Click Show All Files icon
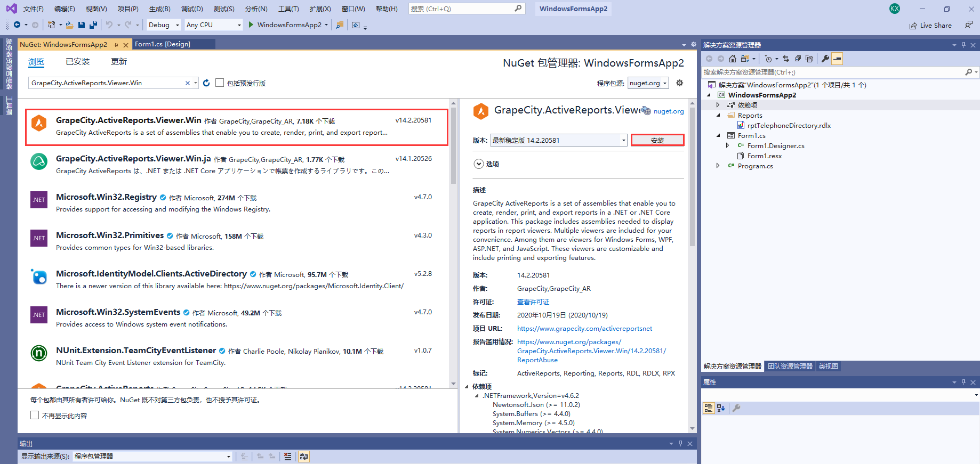The image size is (980, 464). click(x=809, y=59)
